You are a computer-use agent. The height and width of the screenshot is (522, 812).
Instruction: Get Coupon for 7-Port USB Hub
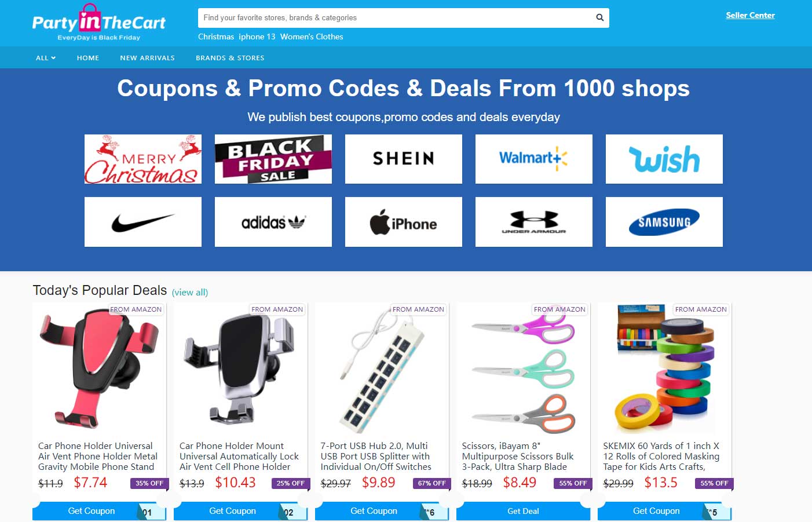coord(375,511)
